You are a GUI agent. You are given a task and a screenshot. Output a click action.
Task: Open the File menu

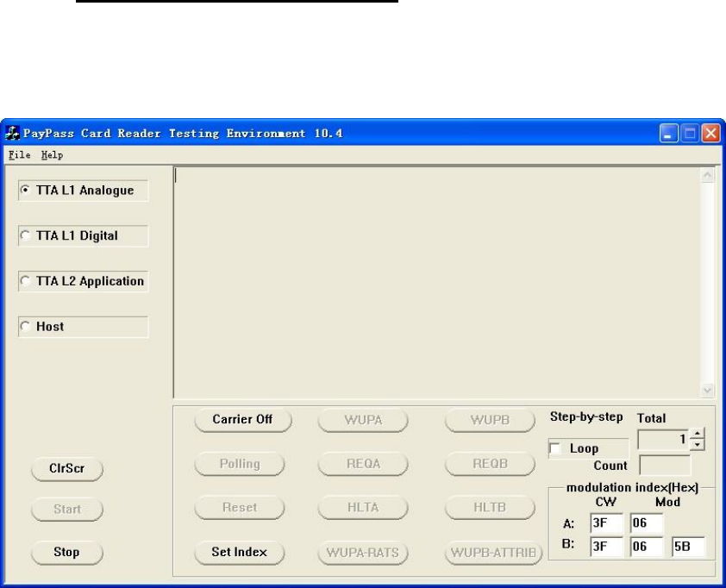tap(20, 155)
